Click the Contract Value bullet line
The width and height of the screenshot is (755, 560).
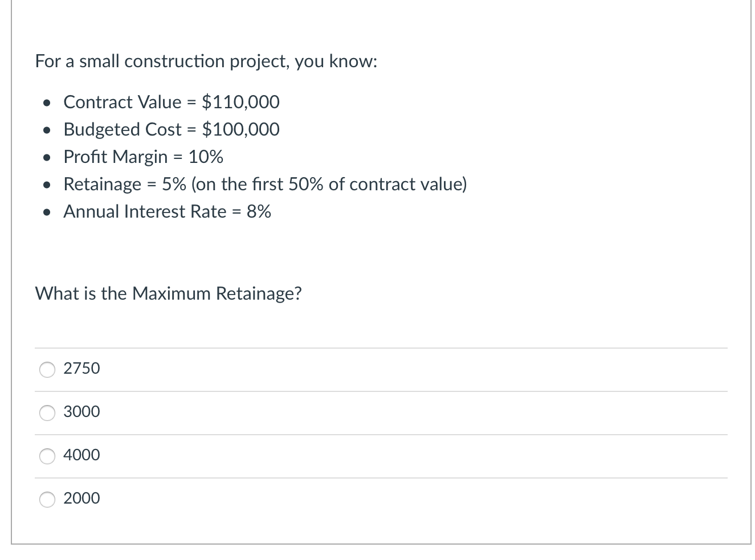pyautogui.click(x=172, y=102)
